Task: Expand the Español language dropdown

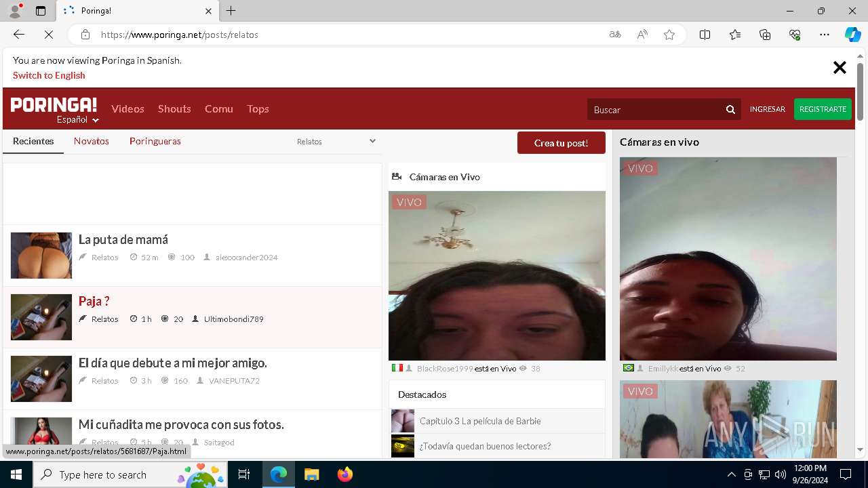Action: point(78,120)
